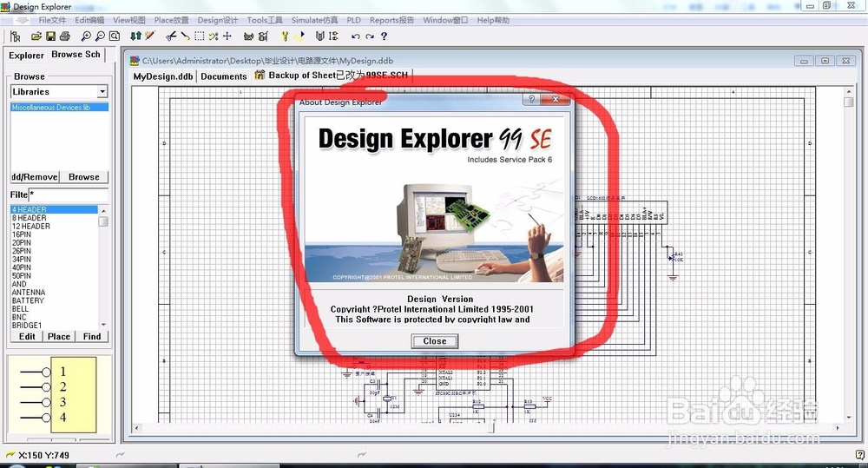This screenshot has width=868, height=468.
Task: Select 12 HEADER in the component list
Action: pos(31,226)
